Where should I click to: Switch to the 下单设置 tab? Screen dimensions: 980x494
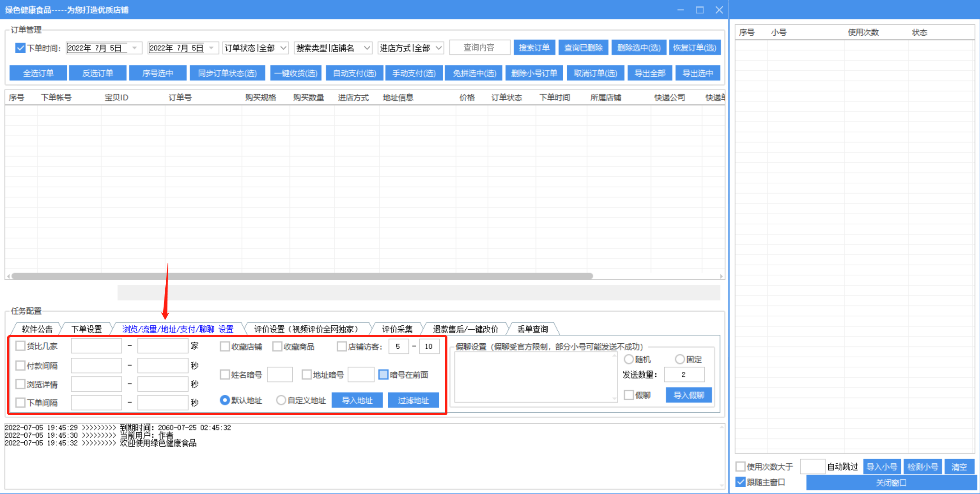pos(86,329)
